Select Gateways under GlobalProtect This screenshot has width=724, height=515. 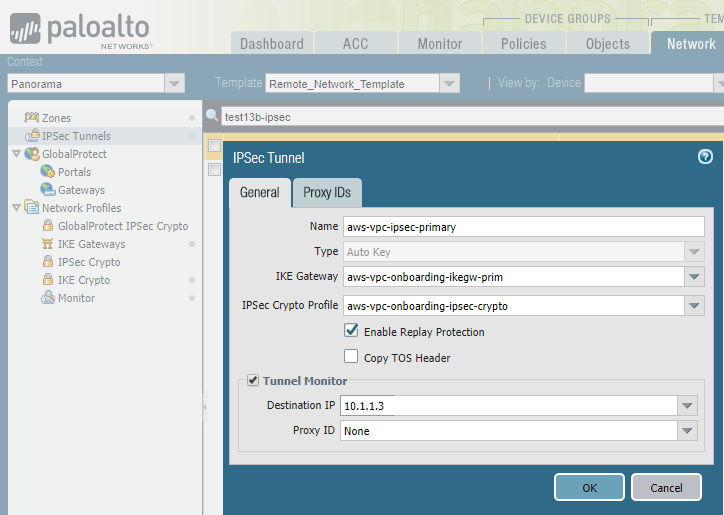(81, 190)
